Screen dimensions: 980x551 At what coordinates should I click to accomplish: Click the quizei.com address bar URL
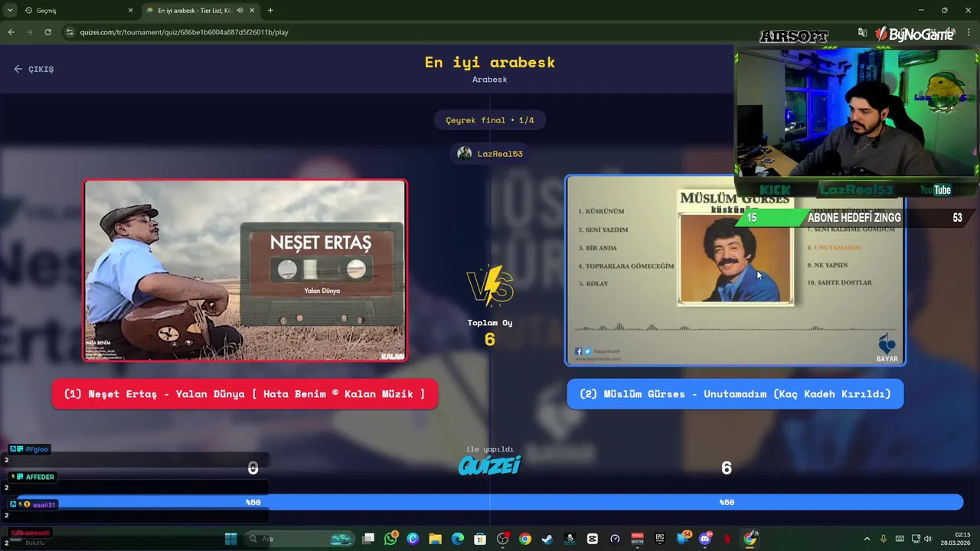184,32
